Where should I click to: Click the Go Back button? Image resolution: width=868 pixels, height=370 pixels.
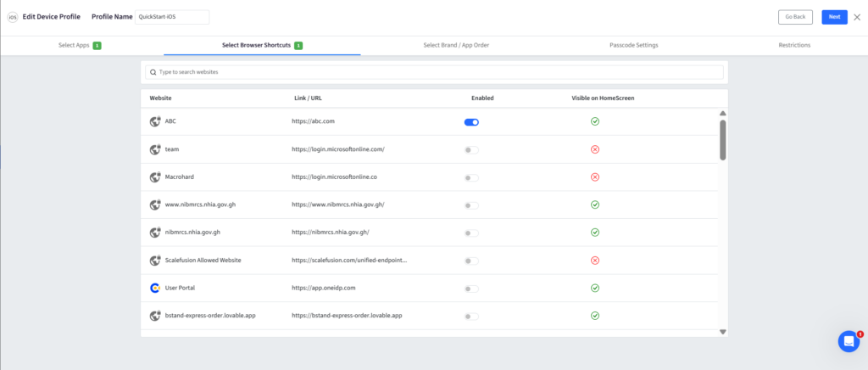point(795,17)
